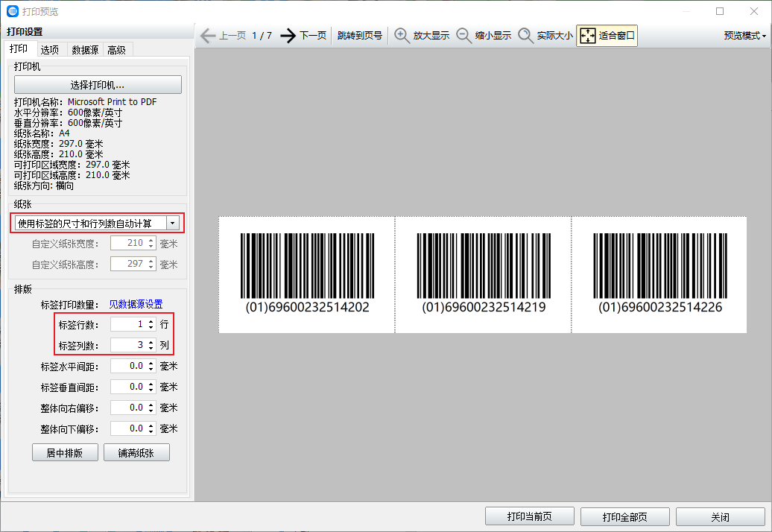Screen dimensions: 772x532
Task: Maximize the 打印预览 window
Action: 720,11
